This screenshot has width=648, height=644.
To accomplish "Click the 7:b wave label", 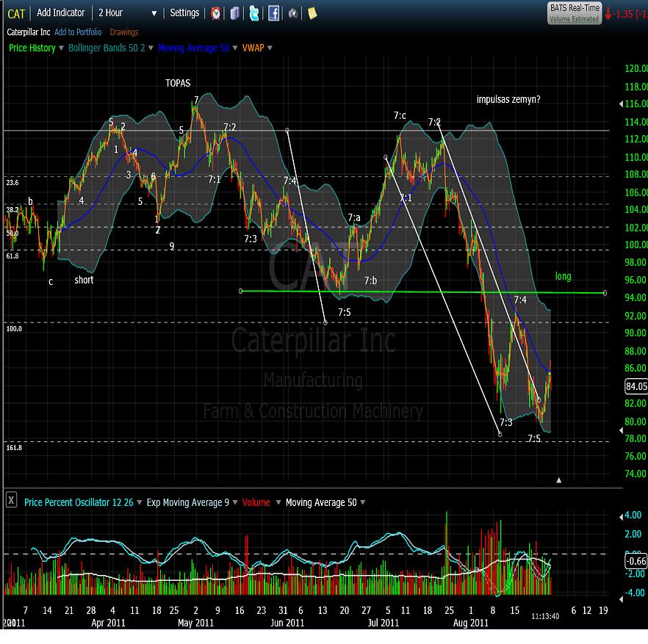I will click(x=370, y=281).
